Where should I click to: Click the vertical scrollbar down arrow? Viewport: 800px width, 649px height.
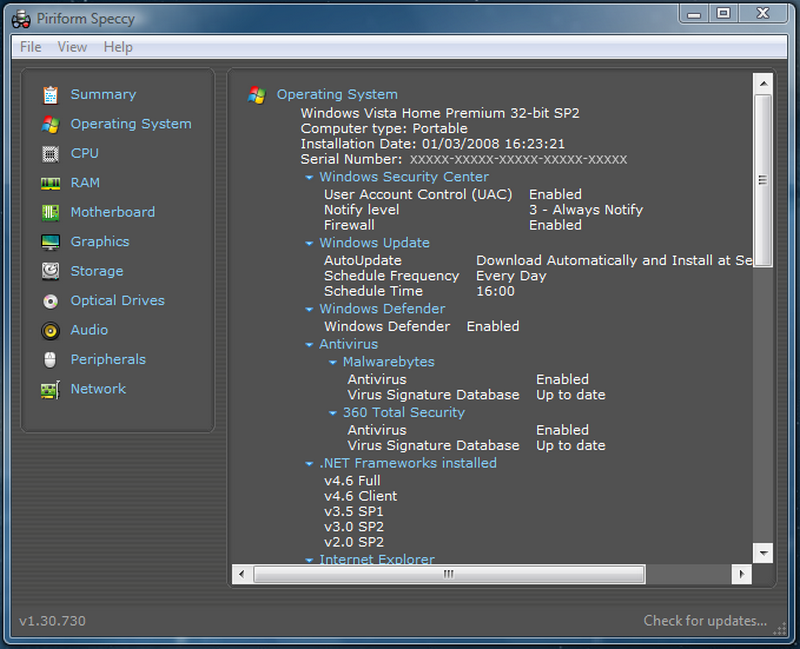[763, 553]
